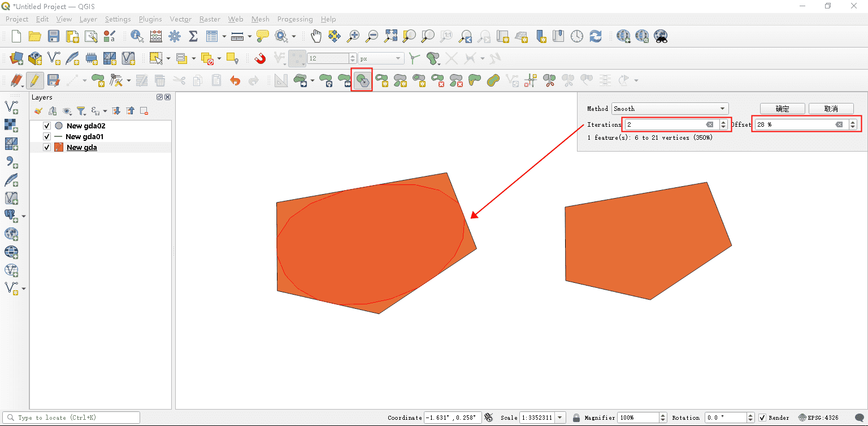Screen dimensions: 868x426
Task: Open the Project menu
Action: point(17,19)
